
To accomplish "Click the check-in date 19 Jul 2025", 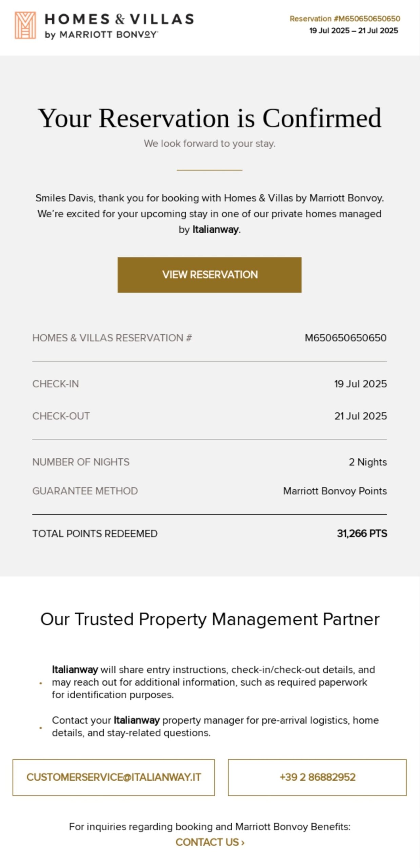I will coord(360,384).
